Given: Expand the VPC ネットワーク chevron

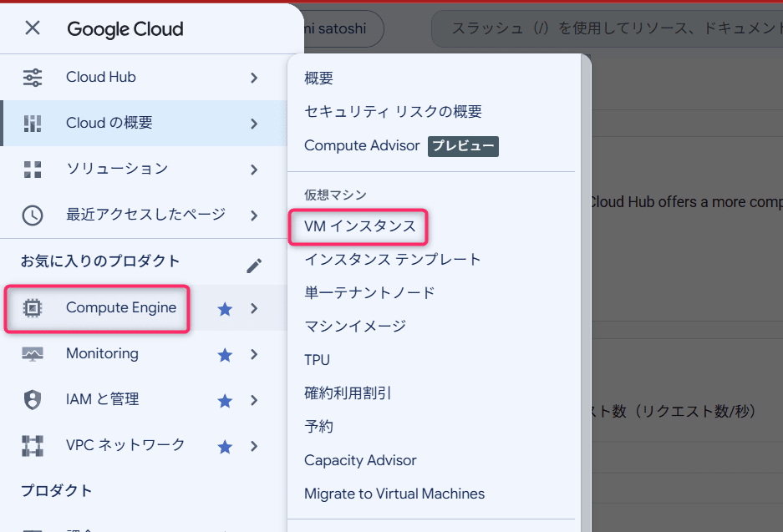Looking at the screenshot, I should pyautogui.click(x=254, y=446).
